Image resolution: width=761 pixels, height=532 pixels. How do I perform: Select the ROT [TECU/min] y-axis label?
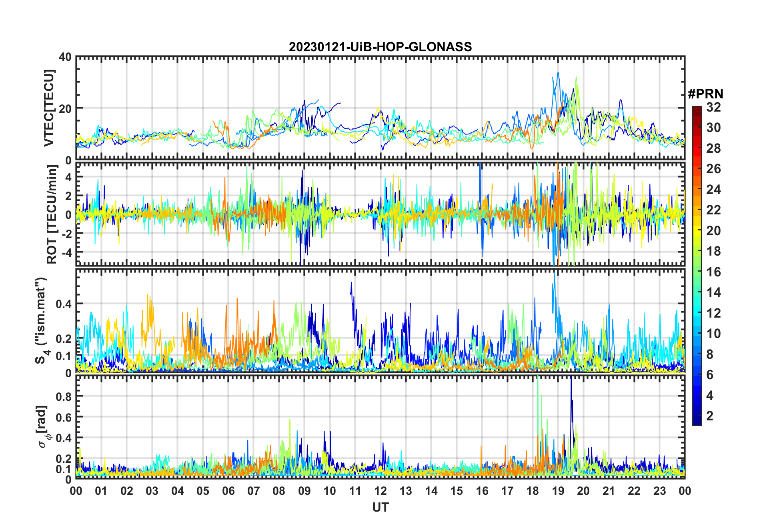[x=52, y=214]
